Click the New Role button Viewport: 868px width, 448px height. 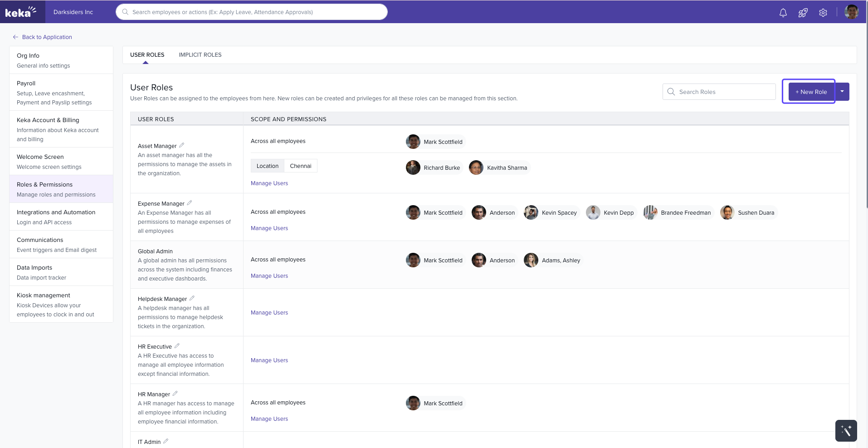pyautogui.click(x=811, y=92)
